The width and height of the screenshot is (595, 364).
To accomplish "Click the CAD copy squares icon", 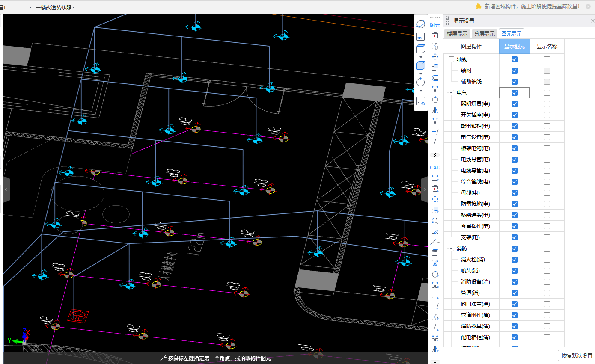I will pyautogui.click(x=435, y=210).
